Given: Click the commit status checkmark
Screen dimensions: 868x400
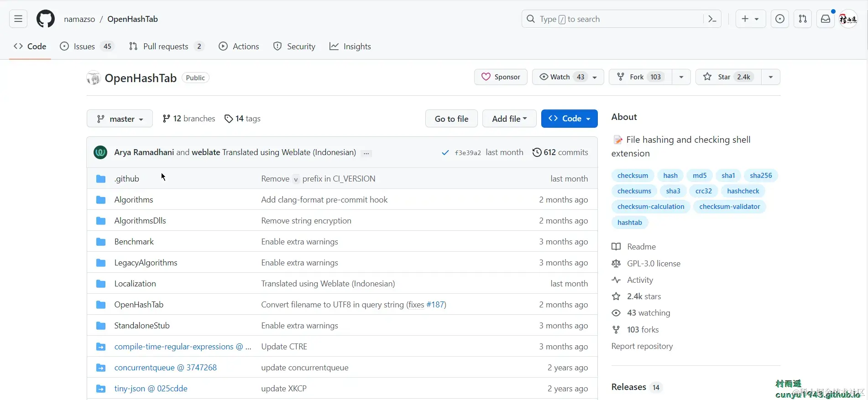Looking at the screenshot, I should coord(445,153).
